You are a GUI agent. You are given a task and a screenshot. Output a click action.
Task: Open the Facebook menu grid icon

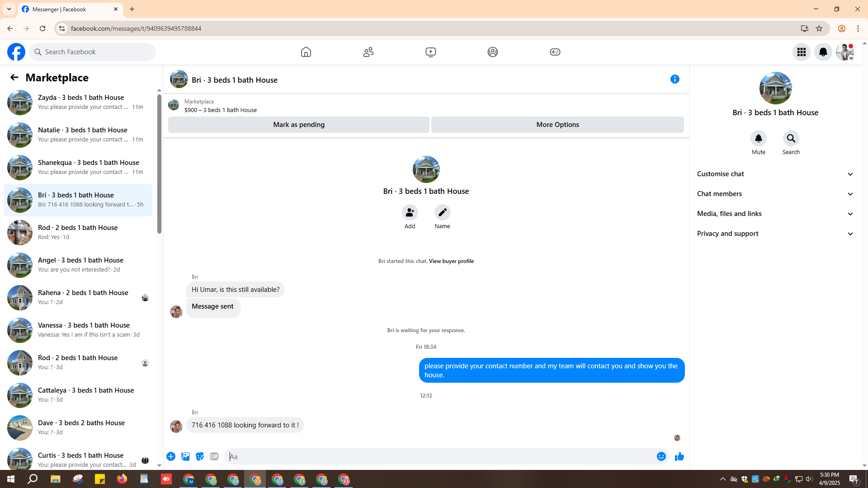(x=802, y=52)
